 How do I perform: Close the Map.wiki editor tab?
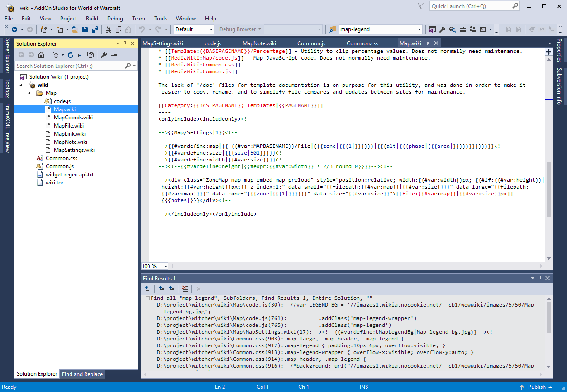coord(436,43)
